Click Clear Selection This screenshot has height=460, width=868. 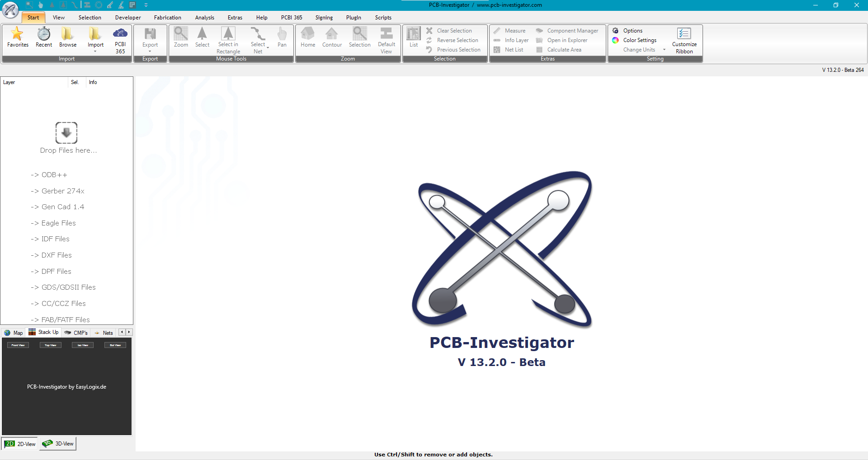click(449, 31)
